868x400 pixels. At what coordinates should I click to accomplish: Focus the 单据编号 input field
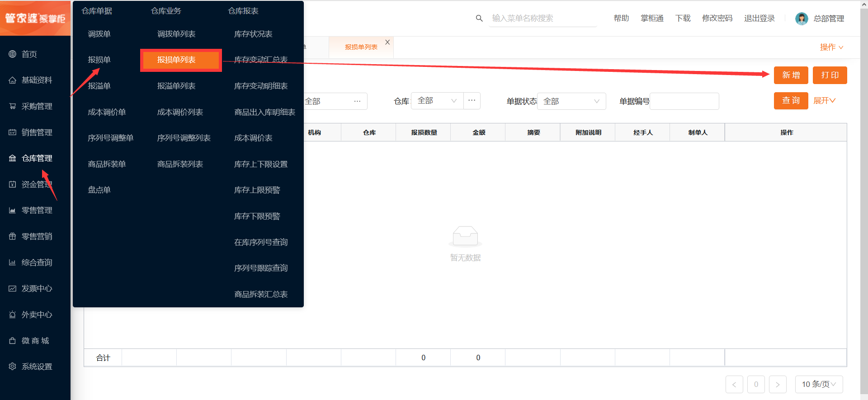pos(684,101)
